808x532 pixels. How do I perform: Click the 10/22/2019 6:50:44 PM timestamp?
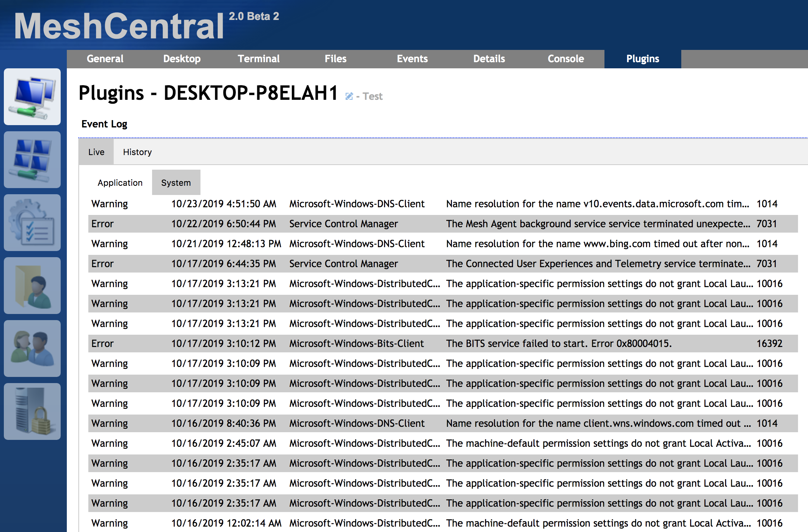(x=224, y=224)
